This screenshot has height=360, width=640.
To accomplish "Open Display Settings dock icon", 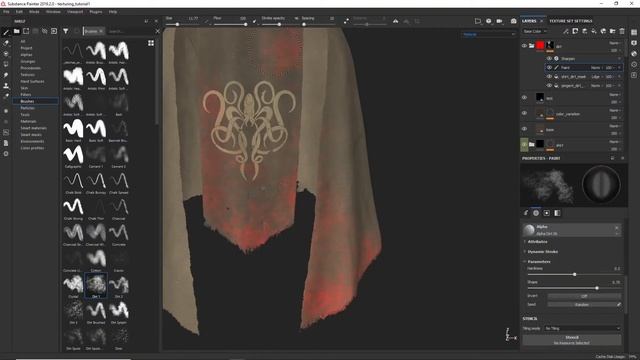I will (x=634, y=43).
